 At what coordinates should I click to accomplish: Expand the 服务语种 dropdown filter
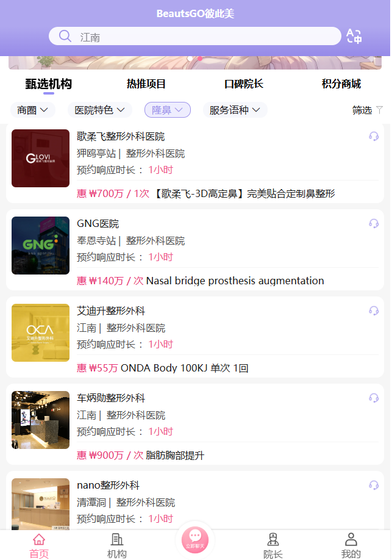pyautogui.click(x=235, y=110)
